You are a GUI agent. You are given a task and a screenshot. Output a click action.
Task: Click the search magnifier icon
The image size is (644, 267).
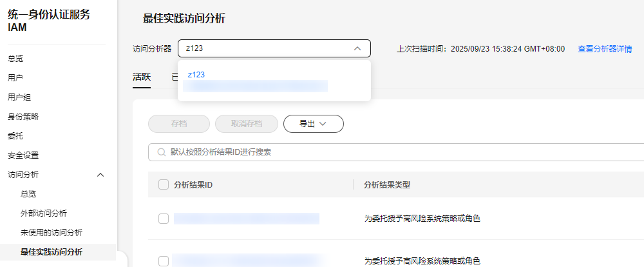(x=160, y=152)
